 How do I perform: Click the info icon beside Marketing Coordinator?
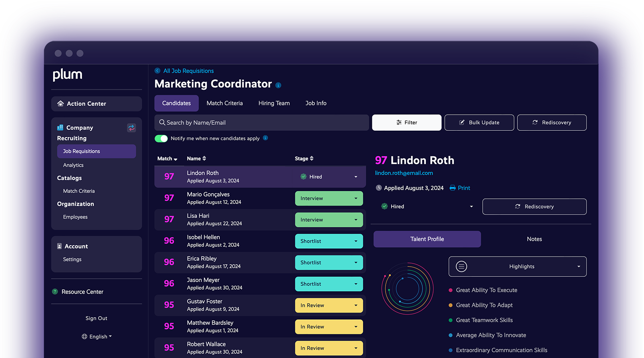tap(278, 85)
